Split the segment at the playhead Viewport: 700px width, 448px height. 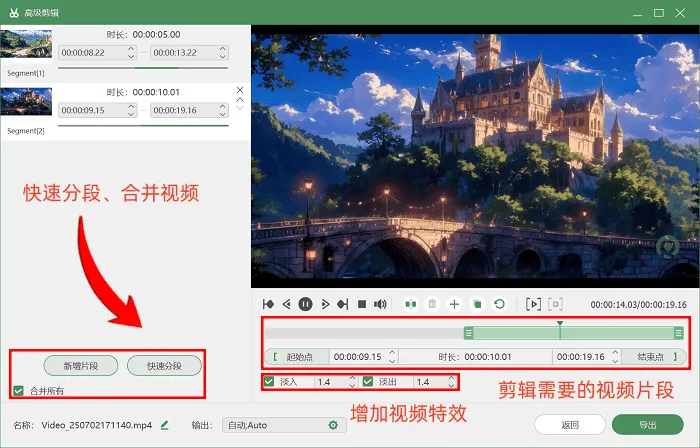(411, 304)
